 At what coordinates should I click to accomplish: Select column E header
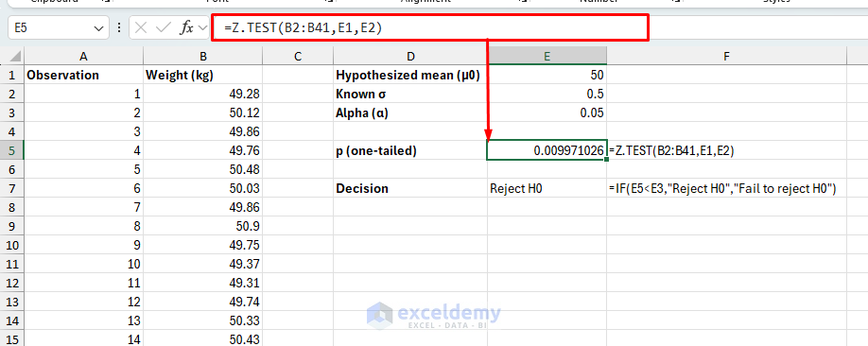click(x=547, y=56)
